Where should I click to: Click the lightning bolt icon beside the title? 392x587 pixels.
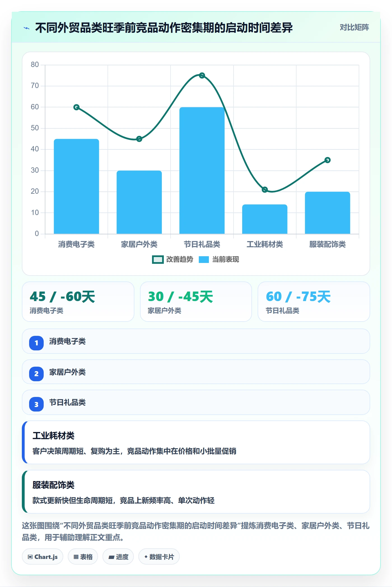[27, 28]
